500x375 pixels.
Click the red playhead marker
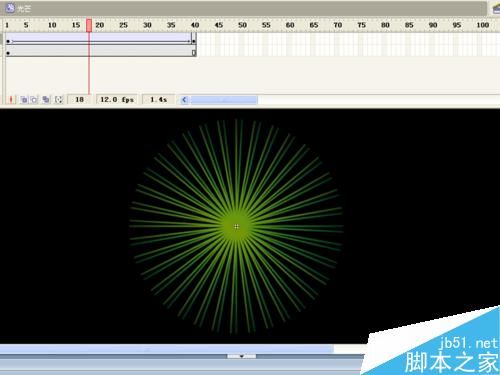tap(89, 26)
